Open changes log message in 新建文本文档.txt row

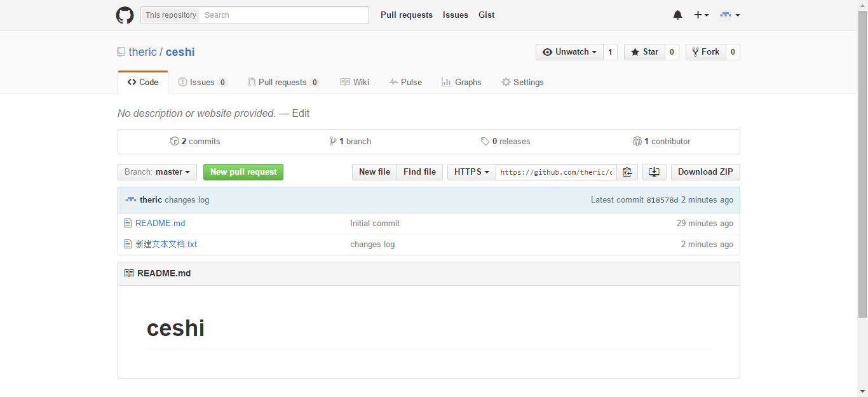[x=372, y=245]
